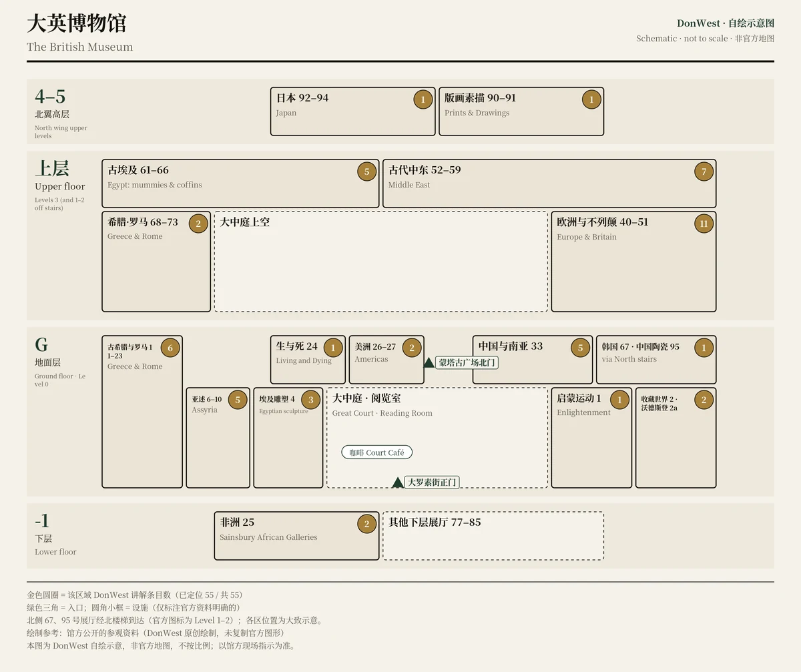Open the 古希腊与罗马 1 1–23 gallery box
Viewport: 801px width, 672px height.
142,412
